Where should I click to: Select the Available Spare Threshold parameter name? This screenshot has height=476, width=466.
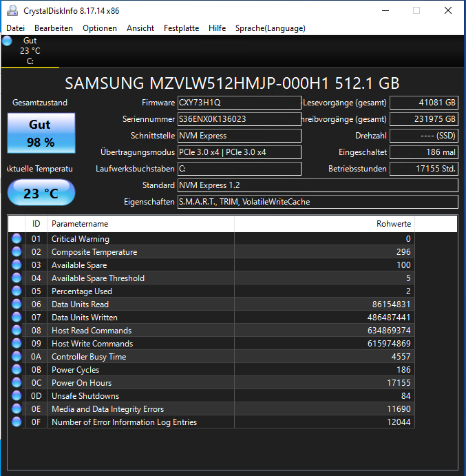point(98,278)
